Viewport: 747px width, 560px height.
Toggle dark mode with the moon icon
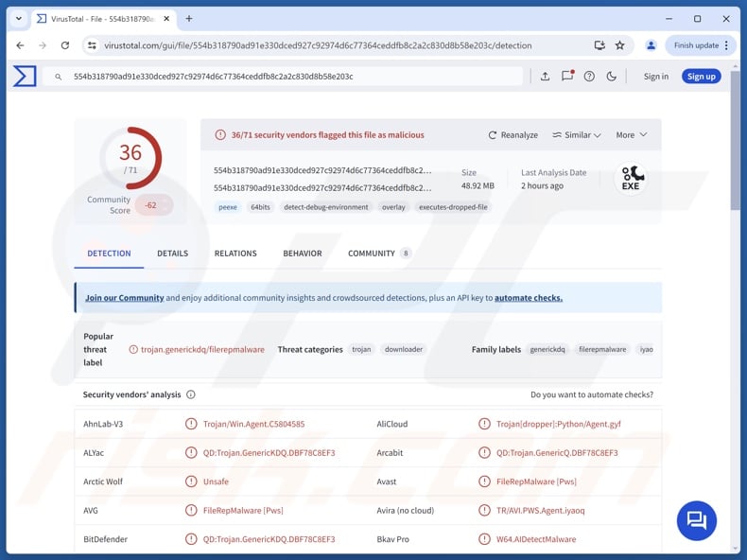[x=612, y=77]
